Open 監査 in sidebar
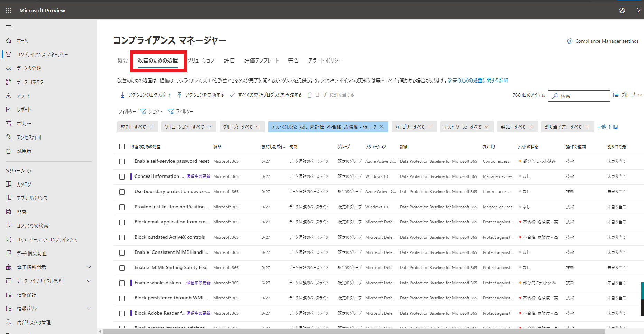 21,212
